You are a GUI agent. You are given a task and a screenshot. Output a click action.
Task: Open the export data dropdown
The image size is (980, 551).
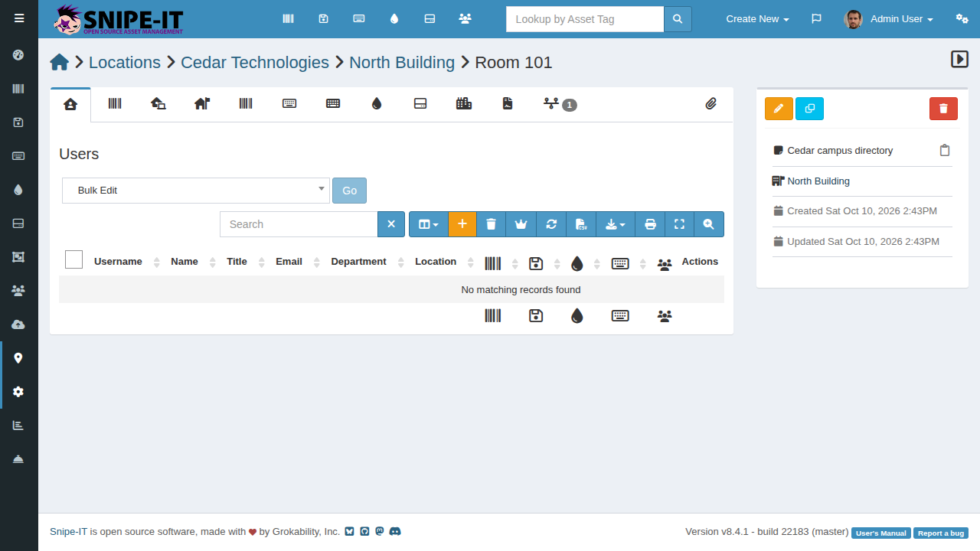pyautogui.click(x=616, y=224)
